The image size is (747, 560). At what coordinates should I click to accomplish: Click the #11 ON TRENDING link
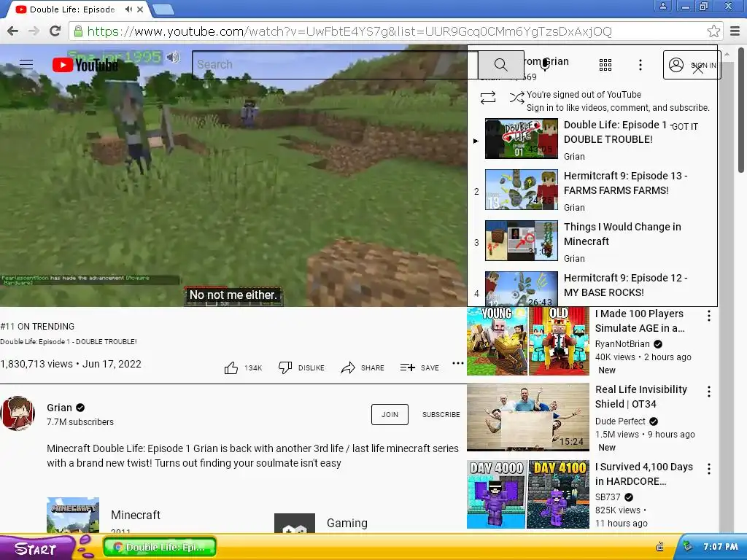pos(37,326)
